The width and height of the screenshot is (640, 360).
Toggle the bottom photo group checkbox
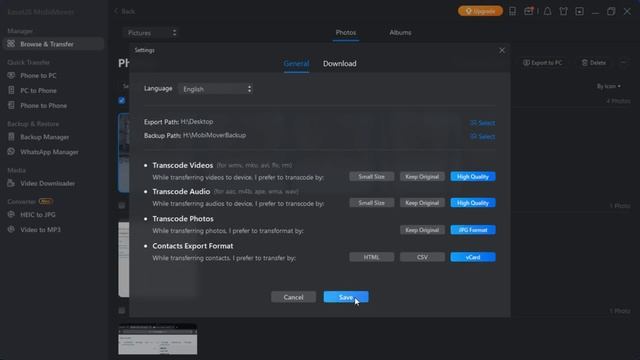(x=122, y=311)
